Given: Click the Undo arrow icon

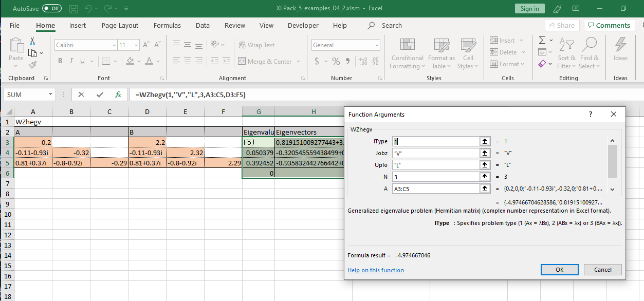Looking at the screenshot, I should click(x=88, y=9).
